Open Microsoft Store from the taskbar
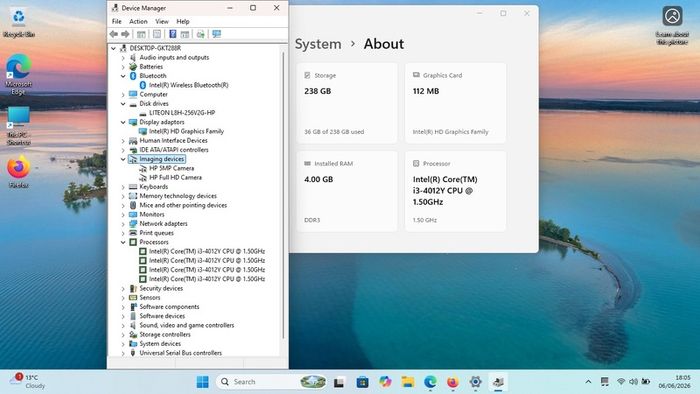700x394 pixels. click(362, 382)
